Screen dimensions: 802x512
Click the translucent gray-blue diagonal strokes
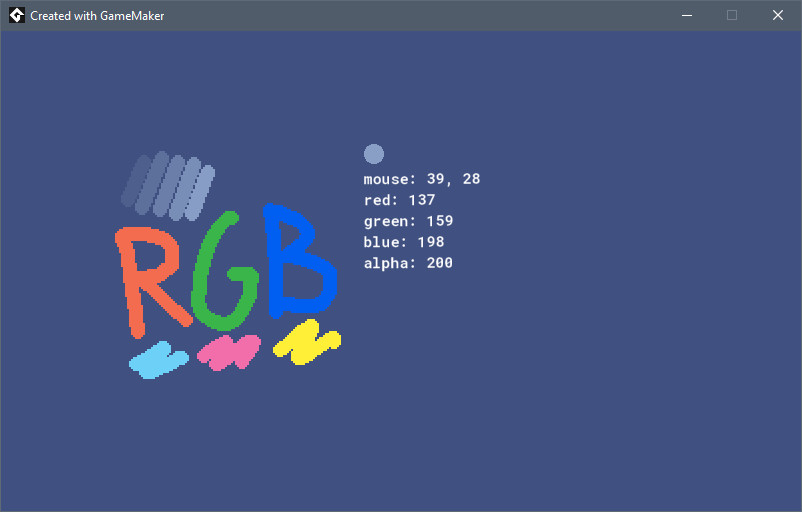[x=168, y=186]
